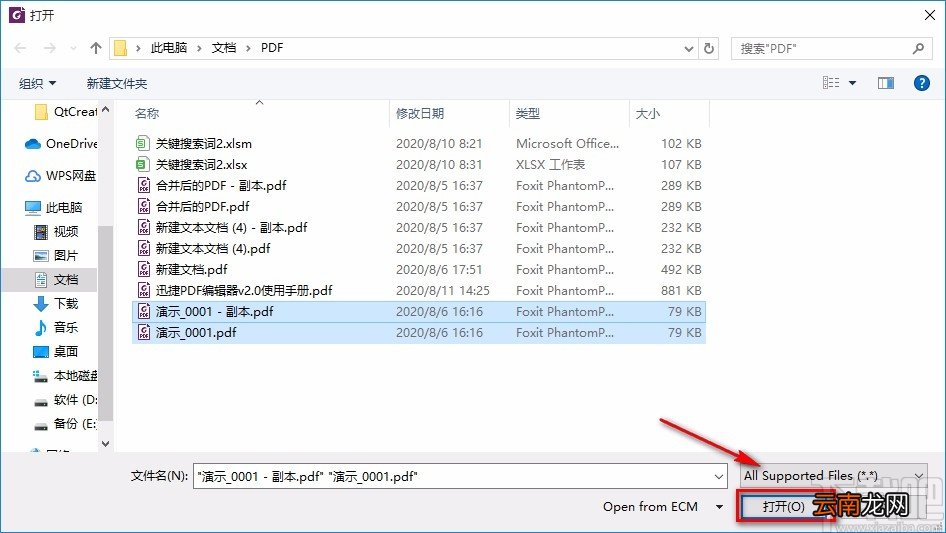
Task: Select 备份 (E:) drive in sidebar
Action: click(x=65, y=424)
